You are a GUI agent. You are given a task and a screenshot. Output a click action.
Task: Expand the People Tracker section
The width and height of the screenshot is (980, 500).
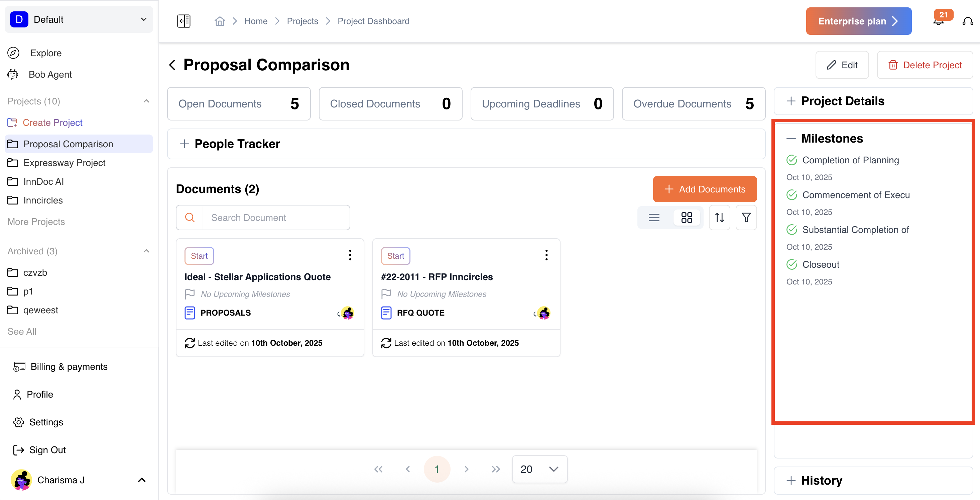click(185, 144)
